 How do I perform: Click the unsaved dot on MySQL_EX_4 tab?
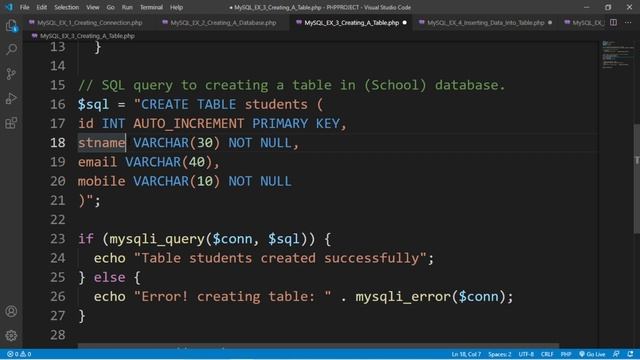[550, 22]
